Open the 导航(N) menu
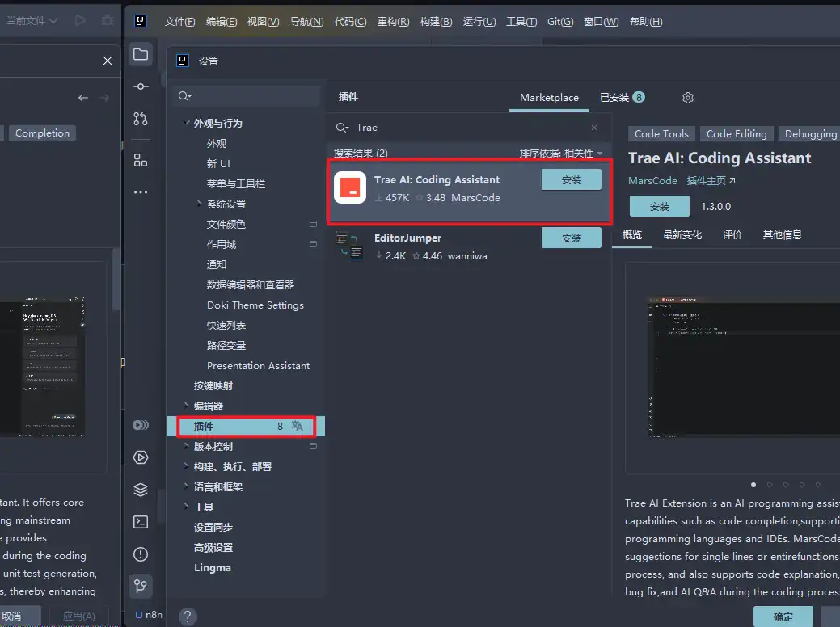Viewport: 840px width, 627px height. tap(306, 22)
